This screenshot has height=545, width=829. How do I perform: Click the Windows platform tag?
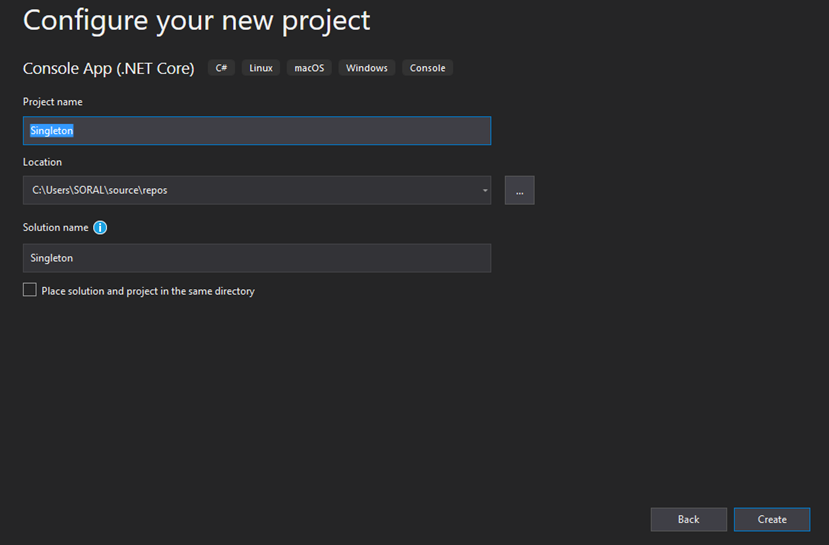(366, 68)
